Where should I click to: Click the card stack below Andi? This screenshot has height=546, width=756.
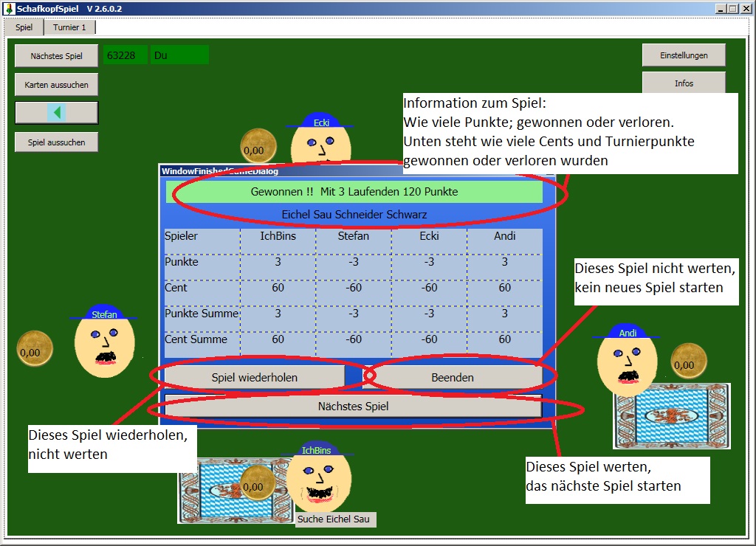[671, 416]
